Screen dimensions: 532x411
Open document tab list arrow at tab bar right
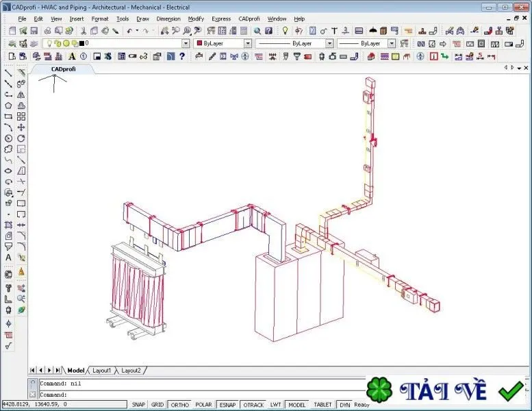519,68
